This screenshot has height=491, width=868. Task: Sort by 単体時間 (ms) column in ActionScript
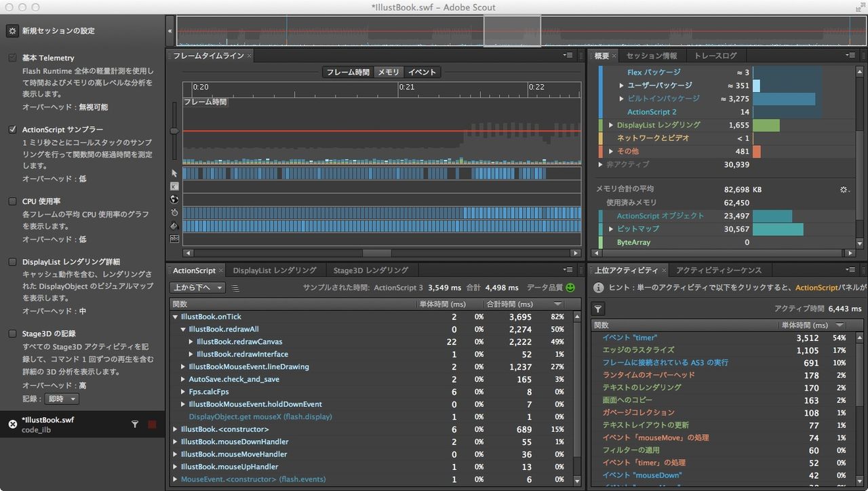(450, 305)
